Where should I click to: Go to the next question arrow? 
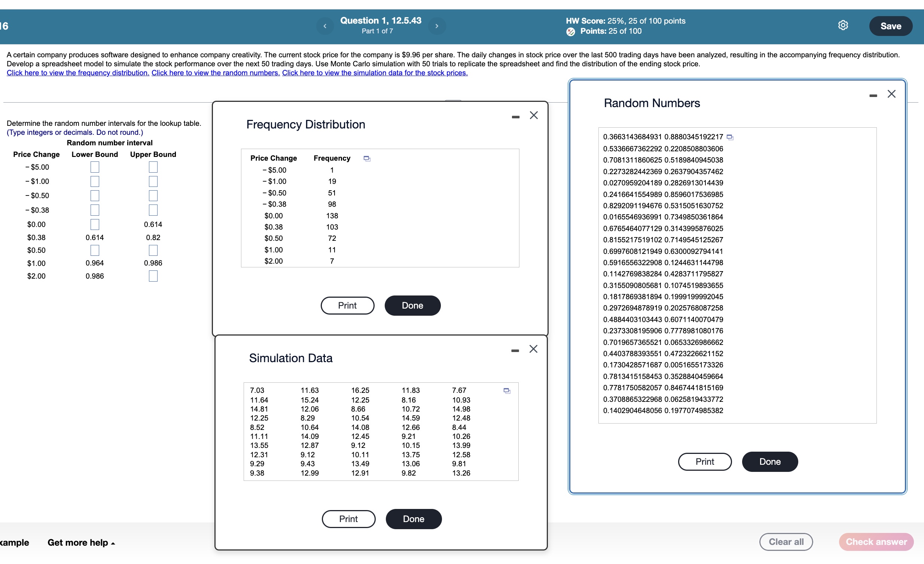436,26
